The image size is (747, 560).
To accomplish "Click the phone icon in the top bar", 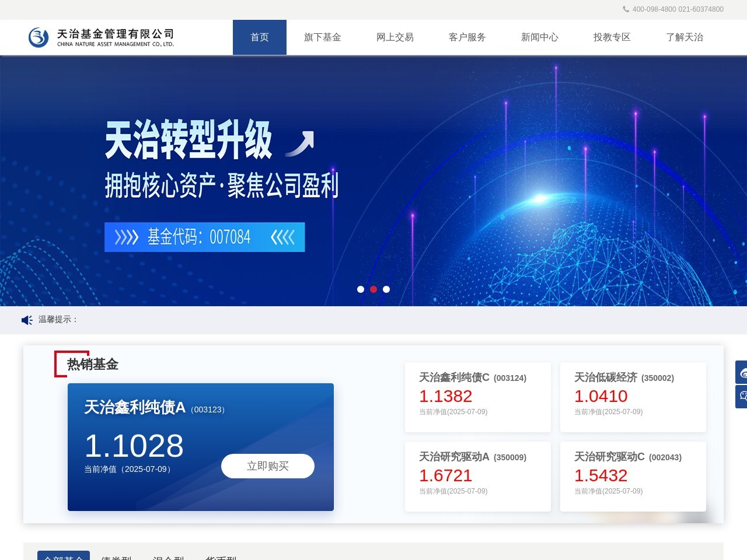I will tap(625, 9).
